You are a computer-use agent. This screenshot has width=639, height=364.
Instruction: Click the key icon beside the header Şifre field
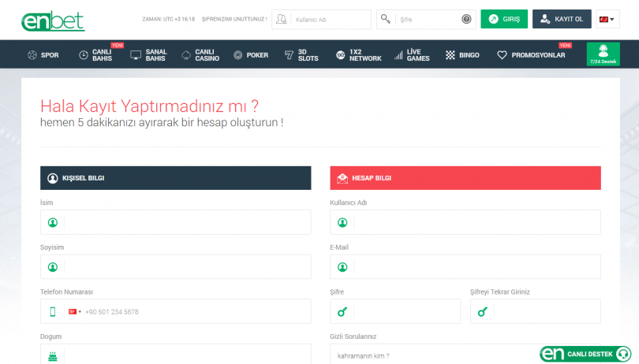(386, 19)
